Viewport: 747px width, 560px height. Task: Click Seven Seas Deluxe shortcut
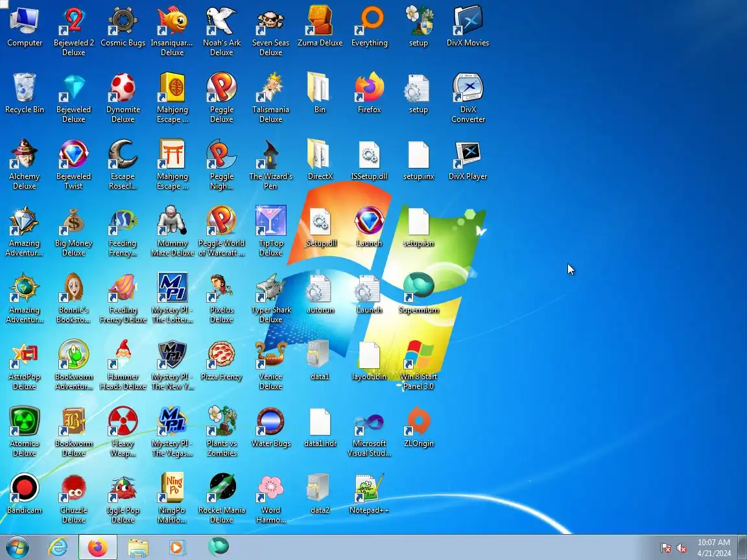270,21
